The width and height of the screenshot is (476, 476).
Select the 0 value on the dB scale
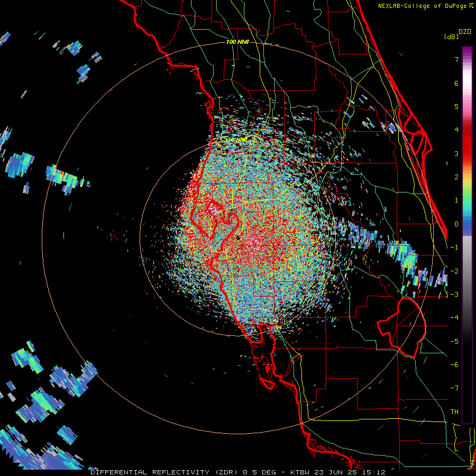point(456,224)
